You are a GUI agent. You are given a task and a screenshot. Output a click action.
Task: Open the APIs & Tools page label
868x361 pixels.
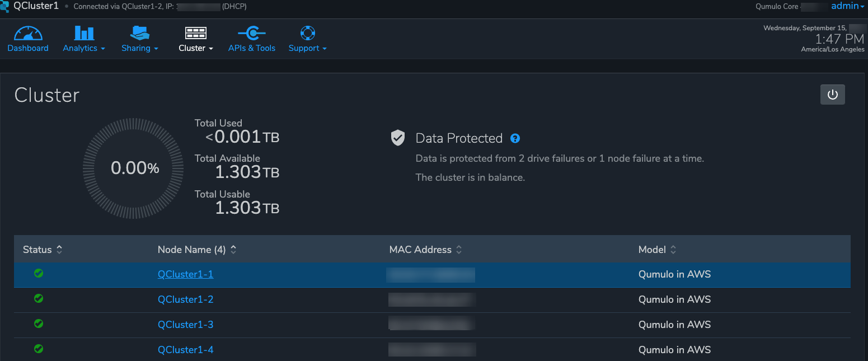click(252, 48)
